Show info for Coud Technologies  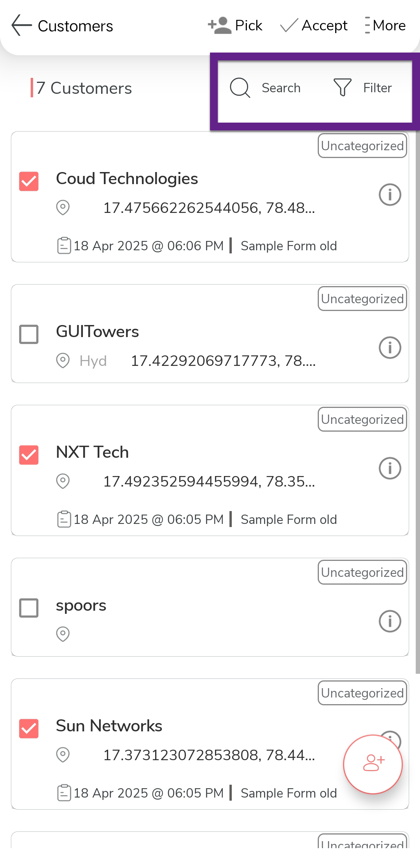click(390, 195)
